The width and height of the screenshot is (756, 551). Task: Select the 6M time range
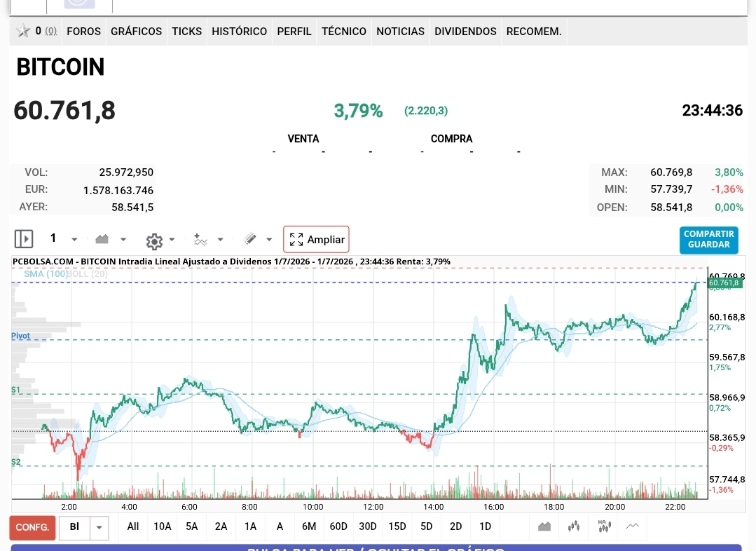309,526
